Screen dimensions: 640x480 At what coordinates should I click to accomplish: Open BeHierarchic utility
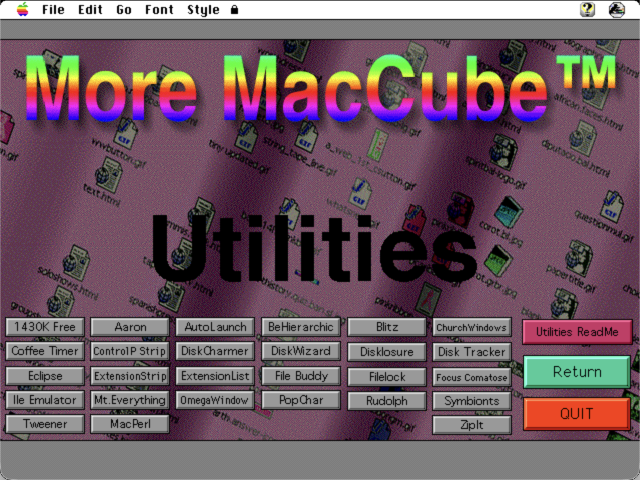click(301, 327)
